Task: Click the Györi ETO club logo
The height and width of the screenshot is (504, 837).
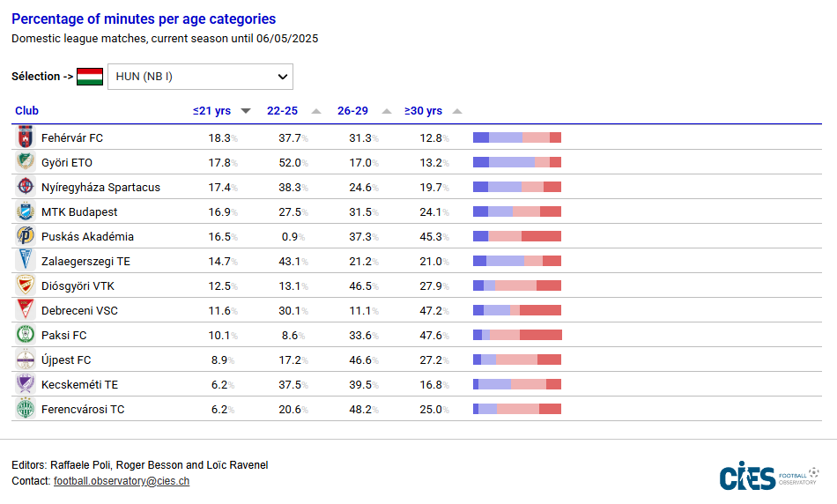Action: click(25, 162)
